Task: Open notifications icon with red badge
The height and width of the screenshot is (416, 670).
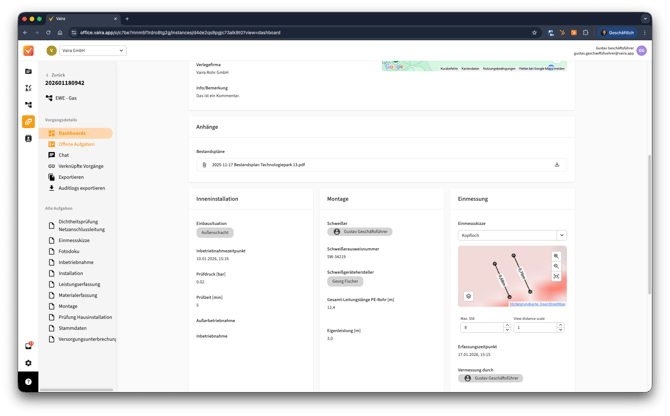Action: pos(28,346)
